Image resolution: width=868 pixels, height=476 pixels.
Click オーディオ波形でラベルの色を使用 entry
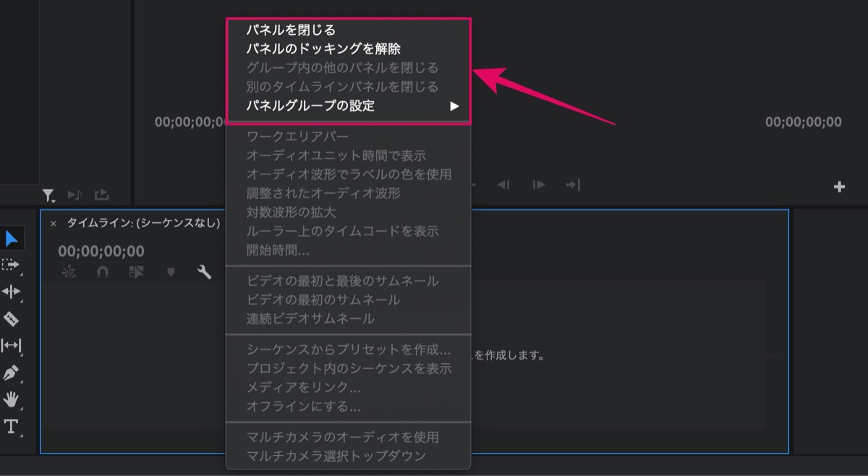pos(349,174)
